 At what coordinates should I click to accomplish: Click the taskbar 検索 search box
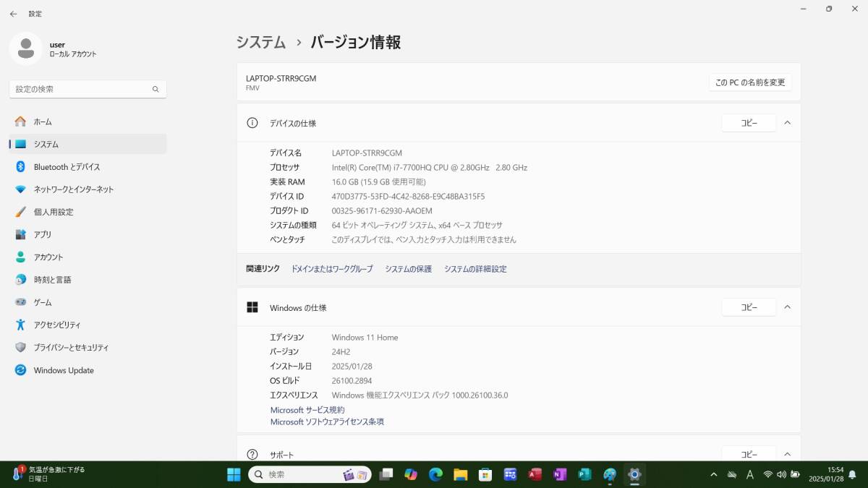point(310,474)
